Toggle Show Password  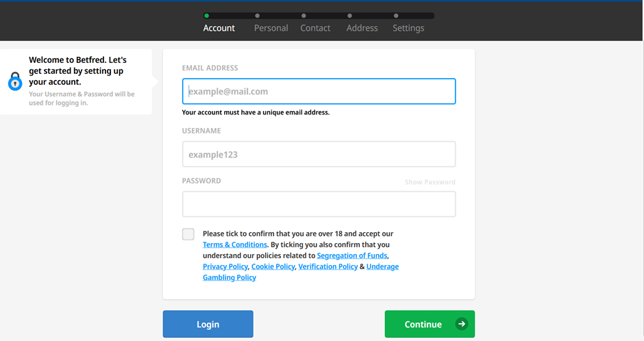click(x=430, y=181)
